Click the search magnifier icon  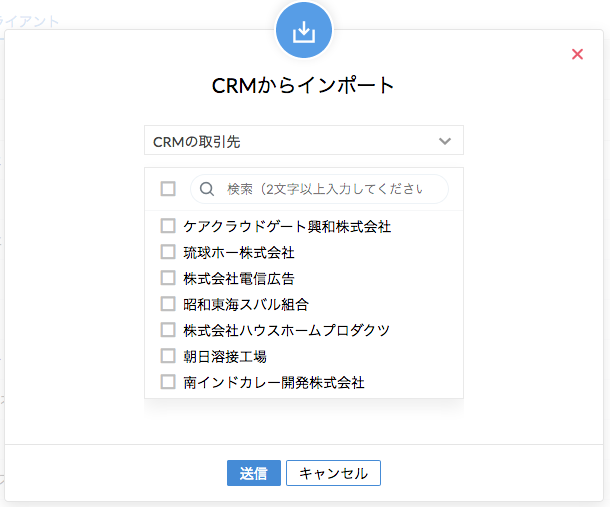click(x=206, y=189)
